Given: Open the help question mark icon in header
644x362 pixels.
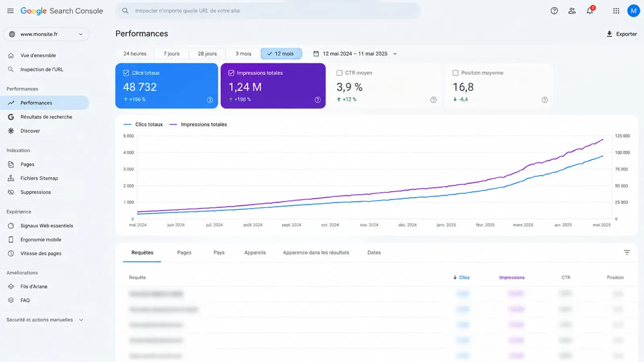Looking at the screenshot, I should 554,11.
